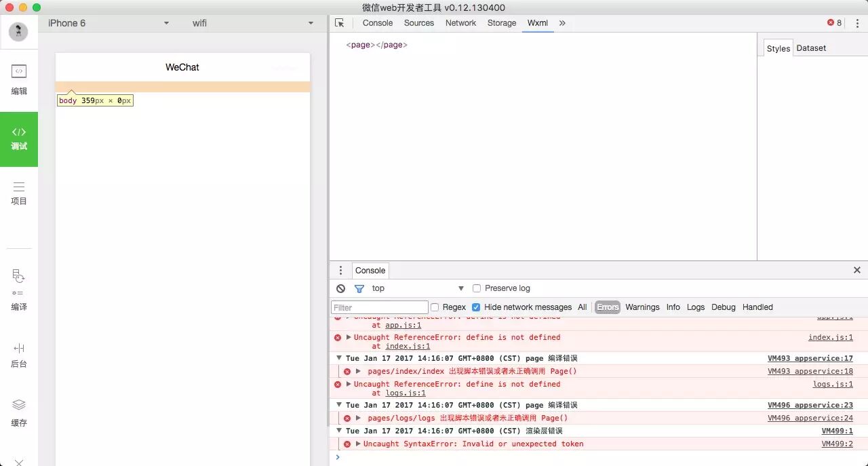Open the 项目 project section

pos(19,193)
